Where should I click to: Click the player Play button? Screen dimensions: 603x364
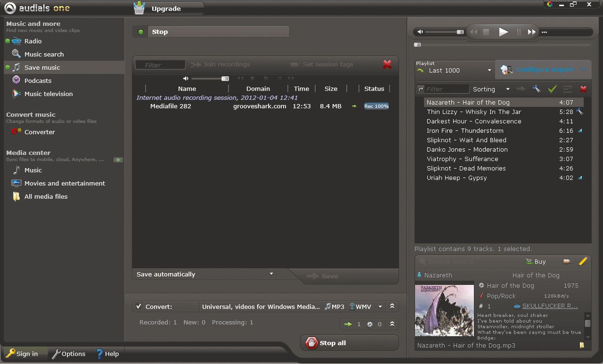(504, 32)
